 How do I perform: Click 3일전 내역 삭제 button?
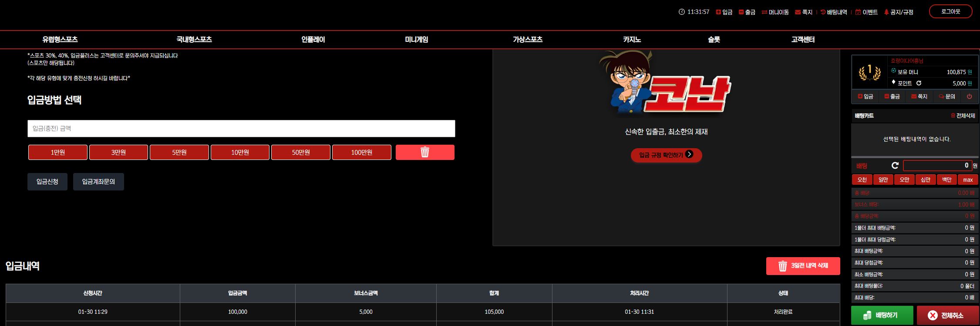(803, 266)
